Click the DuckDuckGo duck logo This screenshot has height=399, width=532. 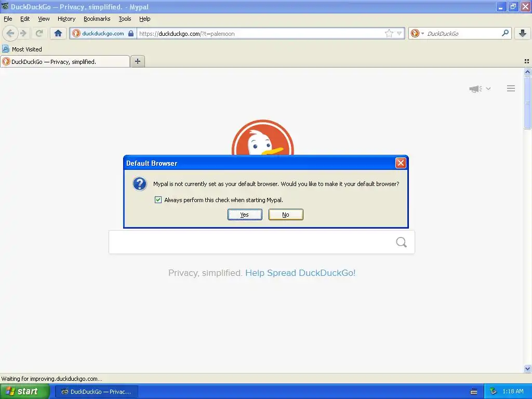click(x=262, y=137)
